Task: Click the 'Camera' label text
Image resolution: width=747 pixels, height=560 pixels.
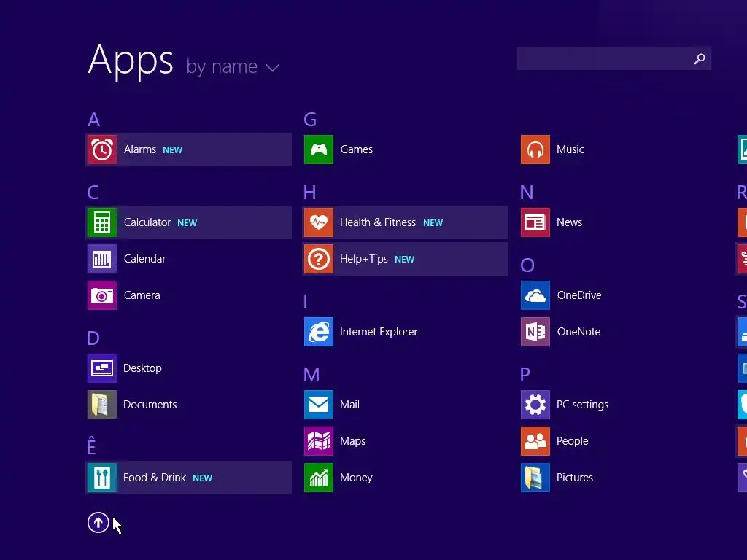Action: click(142, 295)
